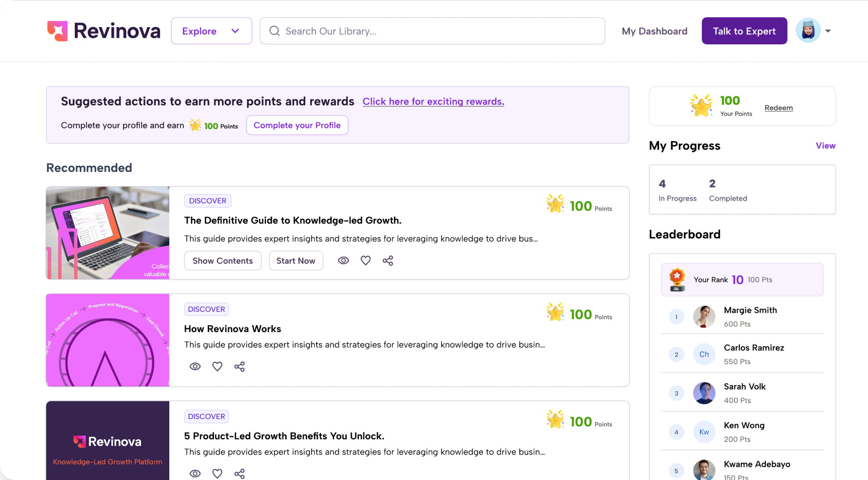The height and width of the screenshot is (480, 868).
Task: Click the Revinova logo in the header
Action: tap(103, 31)
